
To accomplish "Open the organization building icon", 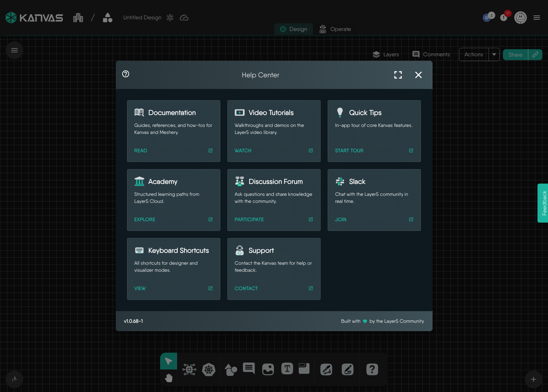I will pos(78,18).
